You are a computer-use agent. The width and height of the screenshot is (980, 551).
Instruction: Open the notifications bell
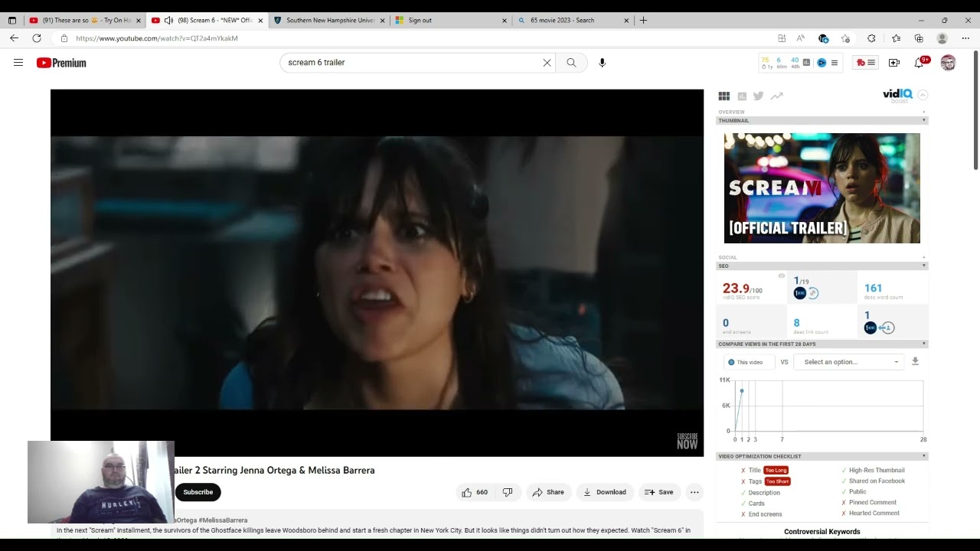click(919, 63)
